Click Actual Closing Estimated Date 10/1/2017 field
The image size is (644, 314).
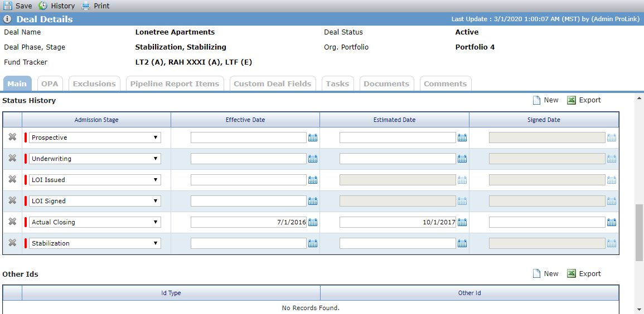click(x=398, y=222)
